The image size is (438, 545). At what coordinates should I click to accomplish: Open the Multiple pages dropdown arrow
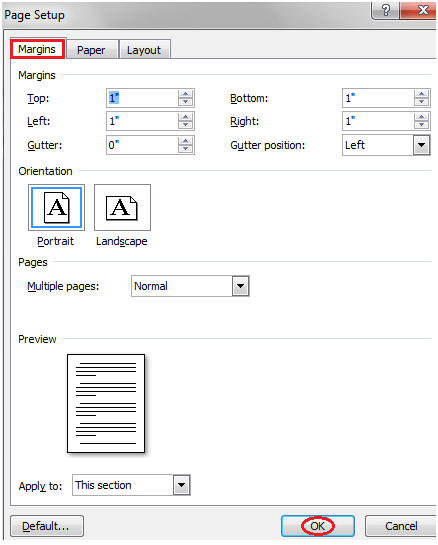click(241, 286)
